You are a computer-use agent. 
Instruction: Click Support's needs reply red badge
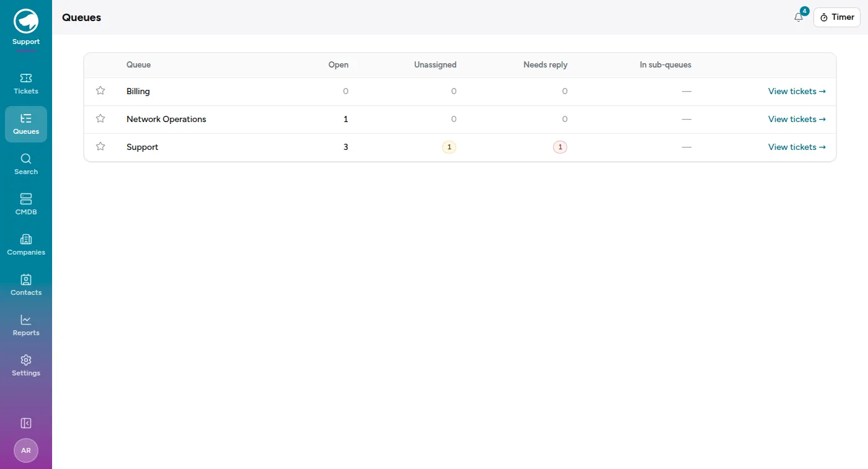(560, 147)
